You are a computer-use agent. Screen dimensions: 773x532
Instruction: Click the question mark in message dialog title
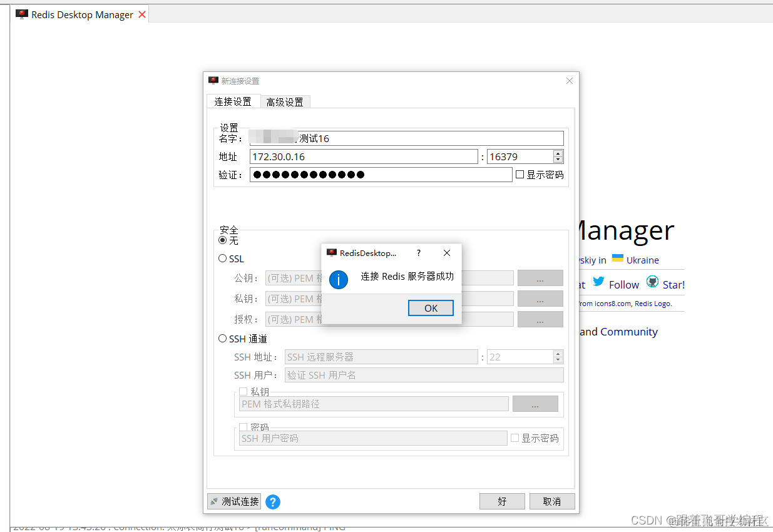(x=419, y=253)
